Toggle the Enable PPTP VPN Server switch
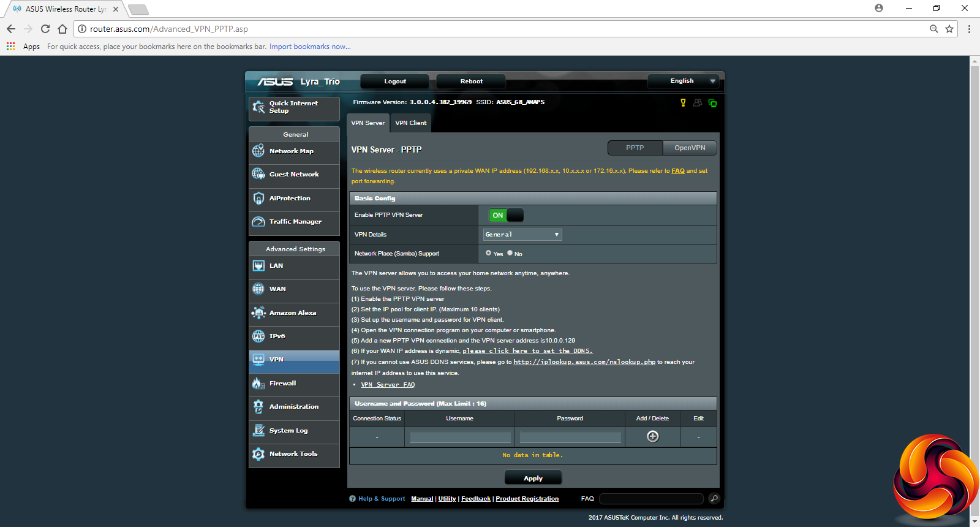Viewport: 980px width, 527px height. pyautogui.click(x=506, y=215)
